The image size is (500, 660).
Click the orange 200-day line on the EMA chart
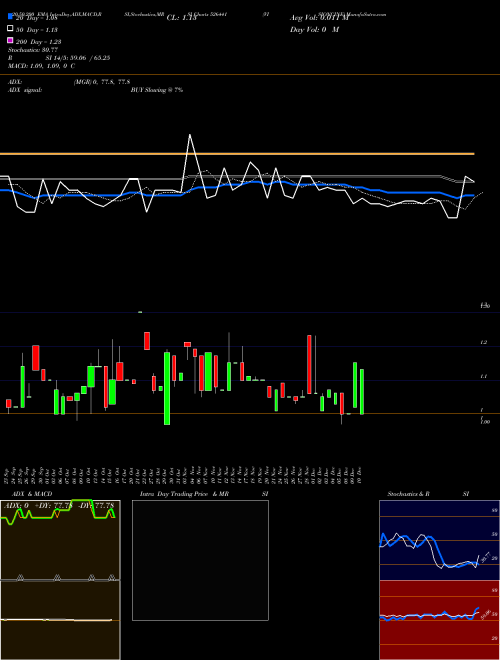(x=237, y=154)
